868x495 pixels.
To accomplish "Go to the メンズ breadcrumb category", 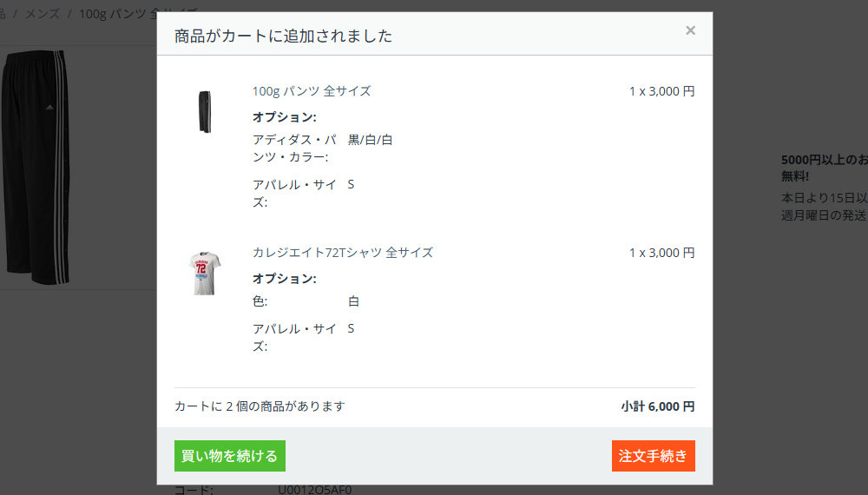I will [43, 14].
